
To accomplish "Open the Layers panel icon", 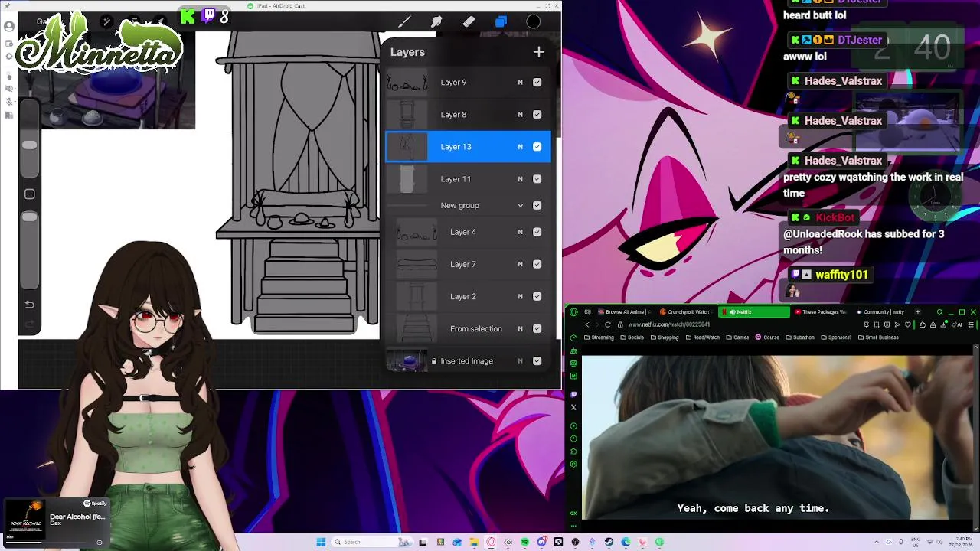I will [501, 21].
